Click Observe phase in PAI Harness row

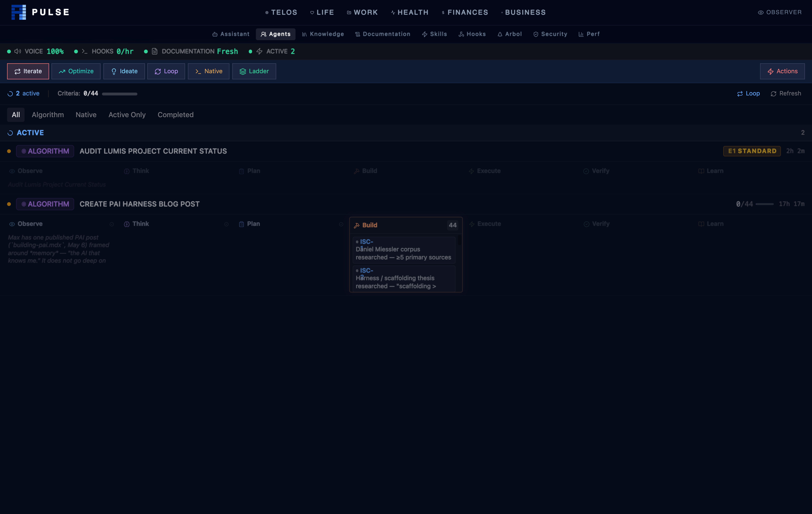(x=26, y=224)
